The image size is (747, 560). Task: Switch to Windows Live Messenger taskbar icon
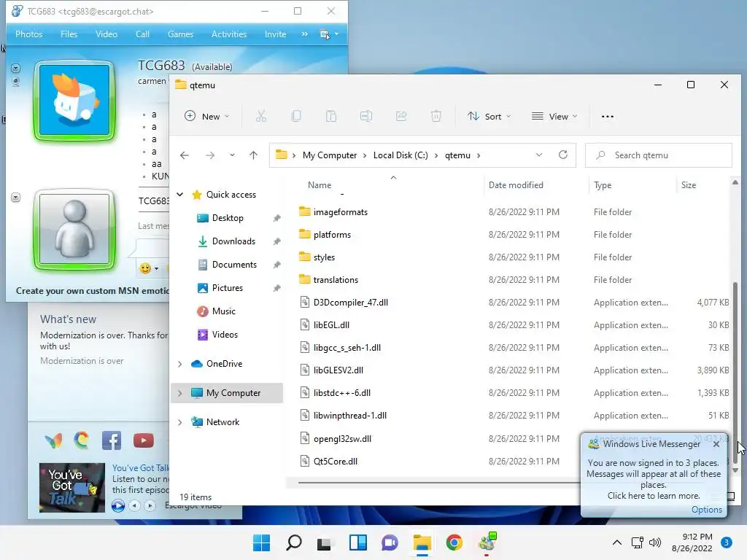tap(487, 542)
